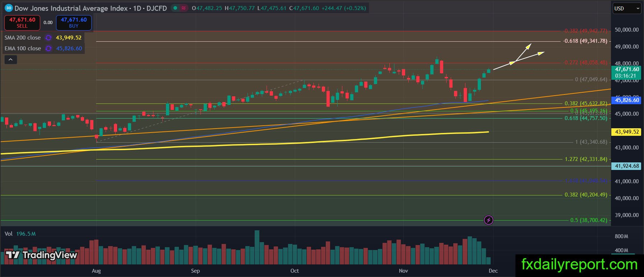This screenshot has height=277, width=644.
Task: Click the purple icon beside SMA 200 close
Action: pyautogui.click(x=48, y=37)
